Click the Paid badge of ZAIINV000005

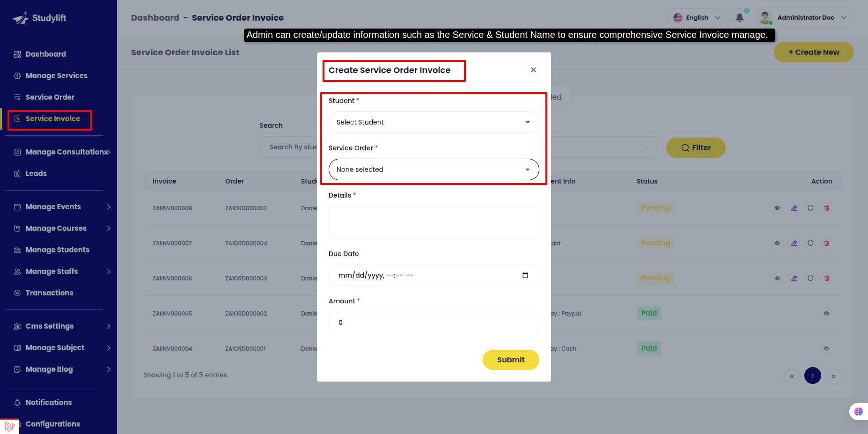(649, 313)
